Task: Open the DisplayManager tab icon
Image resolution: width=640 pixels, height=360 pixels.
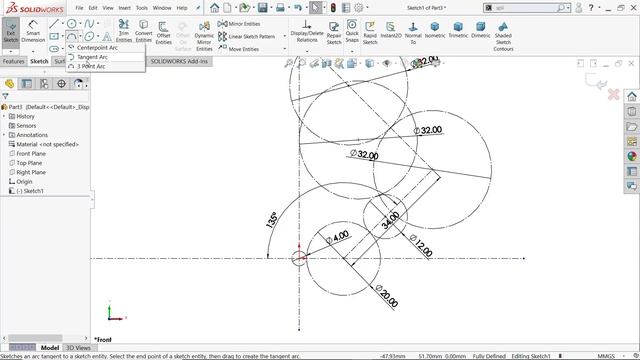Action: (78, 84)
